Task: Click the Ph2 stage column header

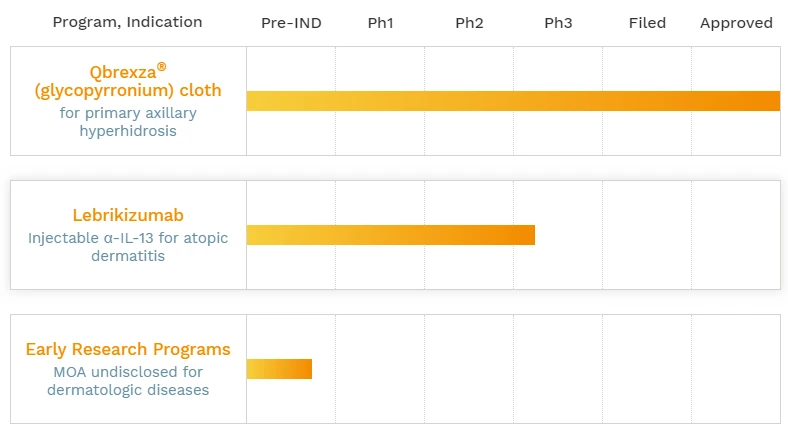Action: [469, 23]
